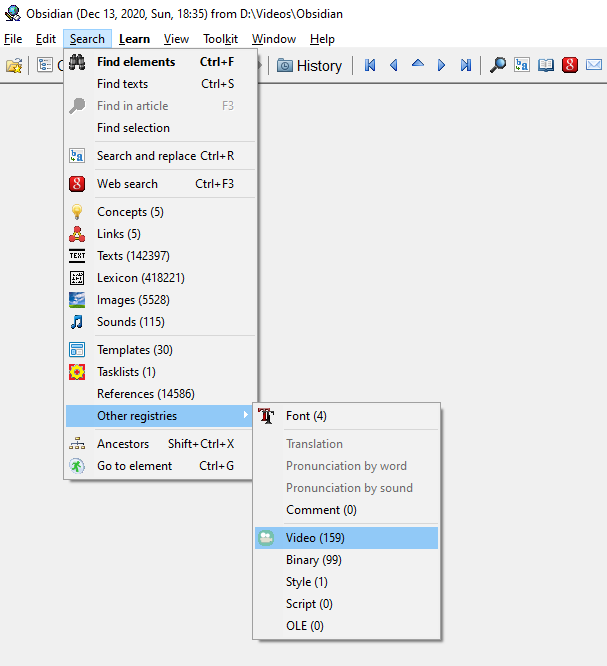The width and height of the screenshot is (607, 666).
Task: Select References (14586) registry
Action: (x=161, y=394)
